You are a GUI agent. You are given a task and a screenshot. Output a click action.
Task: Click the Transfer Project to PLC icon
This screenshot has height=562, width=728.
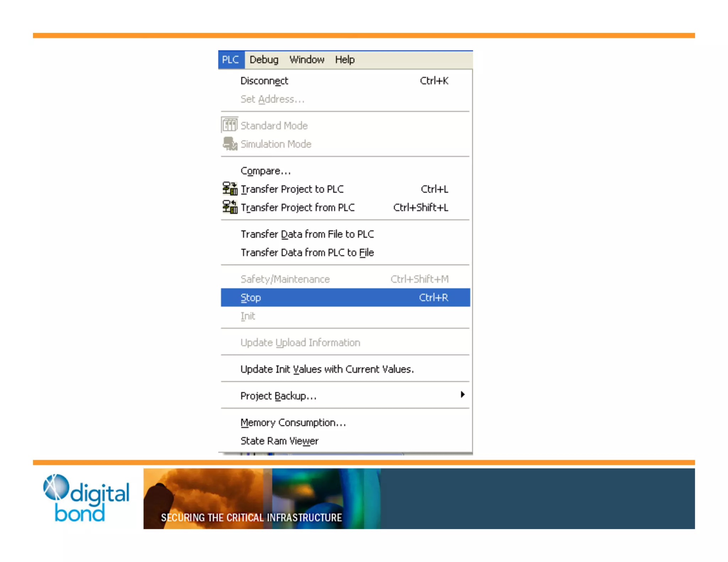(x=230, y=189)
